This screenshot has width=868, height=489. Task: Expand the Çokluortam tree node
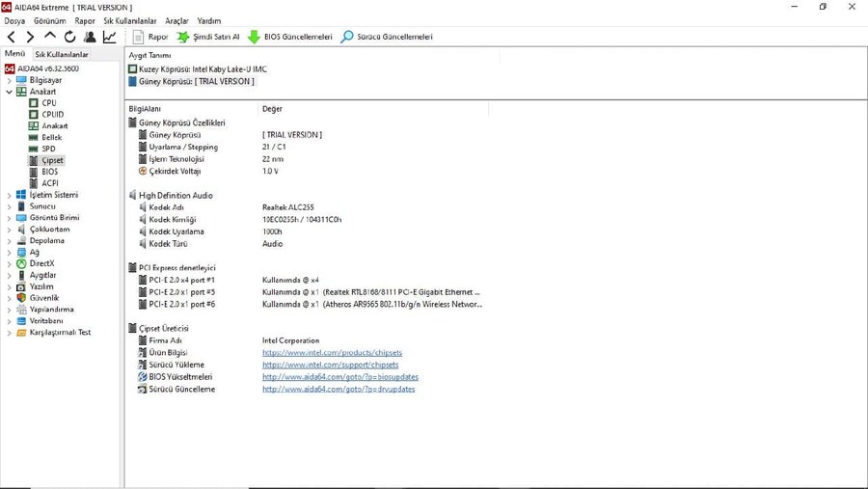(9, 230)
